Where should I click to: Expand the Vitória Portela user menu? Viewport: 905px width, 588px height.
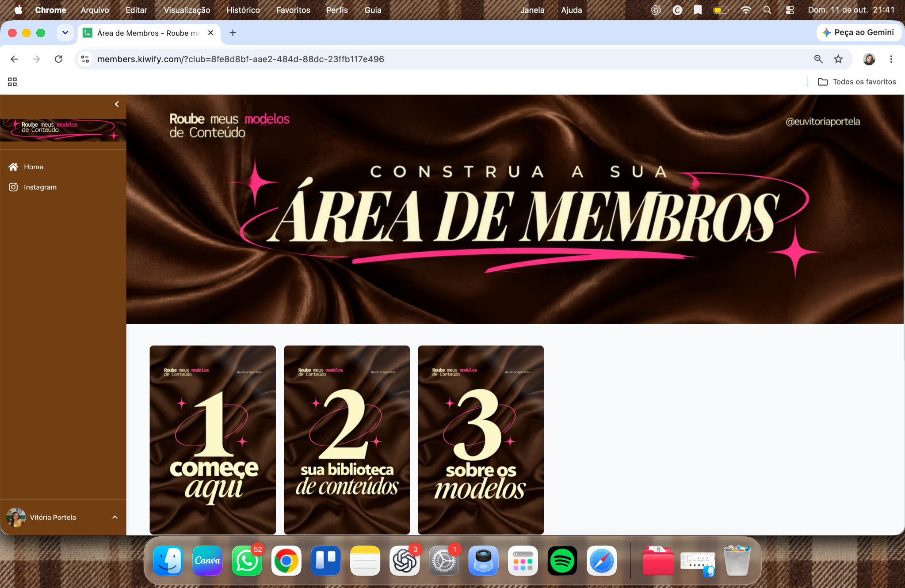[63, 517]
